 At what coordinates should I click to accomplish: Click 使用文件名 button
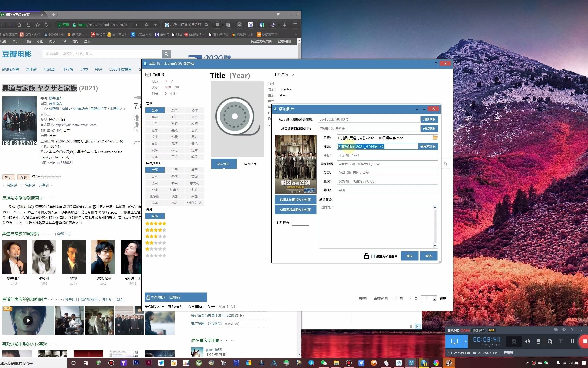point(428,146)
